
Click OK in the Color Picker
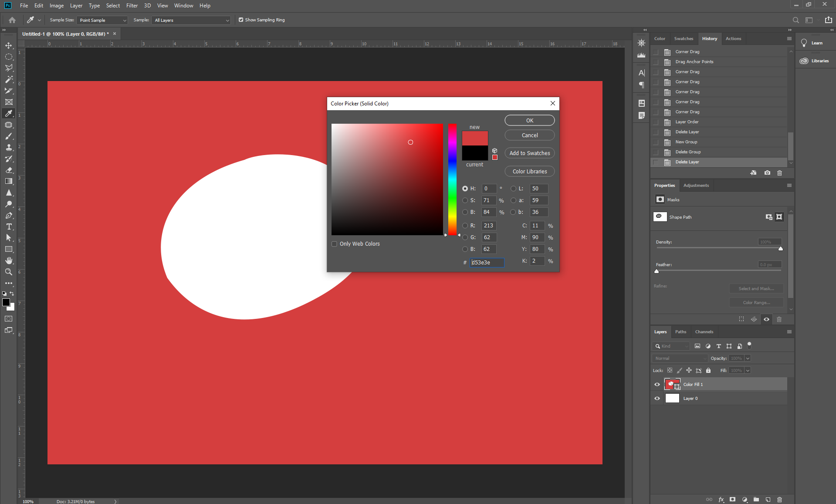point(529,121)
